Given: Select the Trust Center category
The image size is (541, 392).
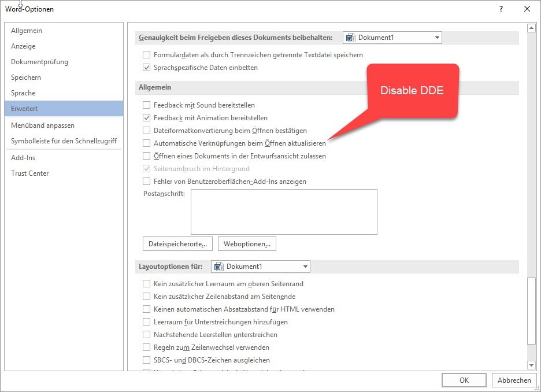Looking at the screenshot, I should click(30, 173).
